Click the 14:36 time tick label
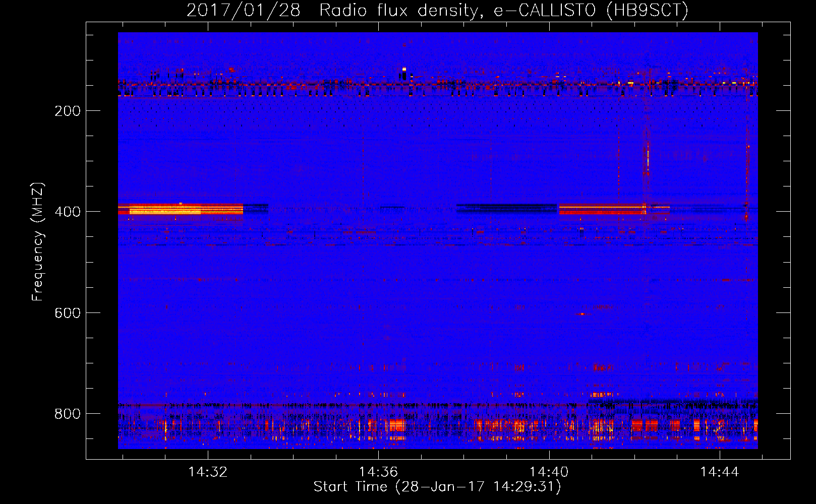This screenshot has height=504, width=816. [378, 472]
